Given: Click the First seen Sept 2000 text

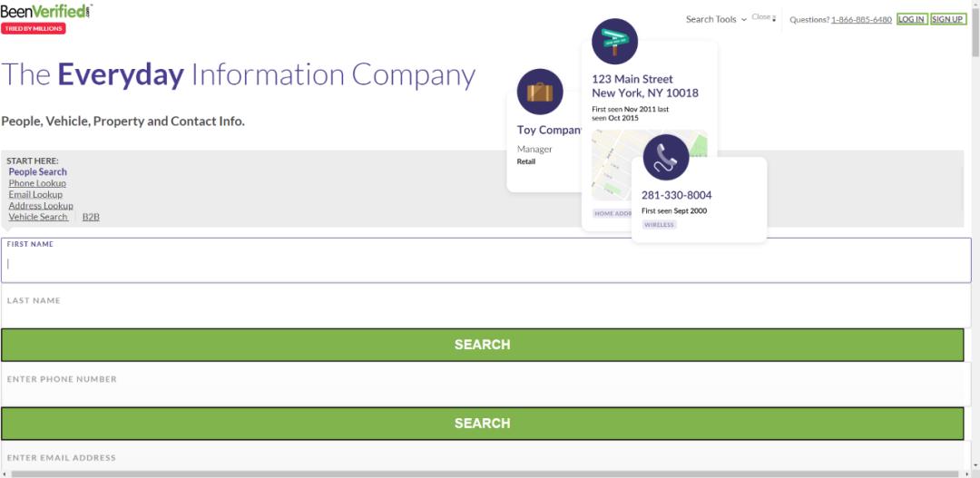Looking at the screenshot, I should pyautogui.click(x=673, y=210).
